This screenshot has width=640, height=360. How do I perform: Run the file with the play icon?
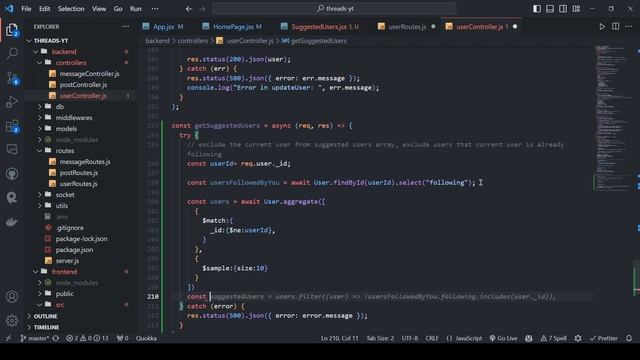(602, 27)
